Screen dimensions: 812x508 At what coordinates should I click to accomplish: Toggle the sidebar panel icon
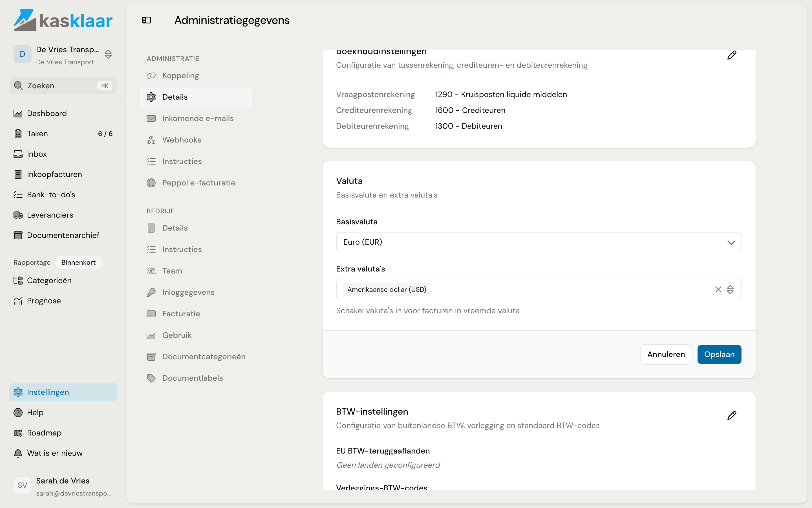(147, 20)
